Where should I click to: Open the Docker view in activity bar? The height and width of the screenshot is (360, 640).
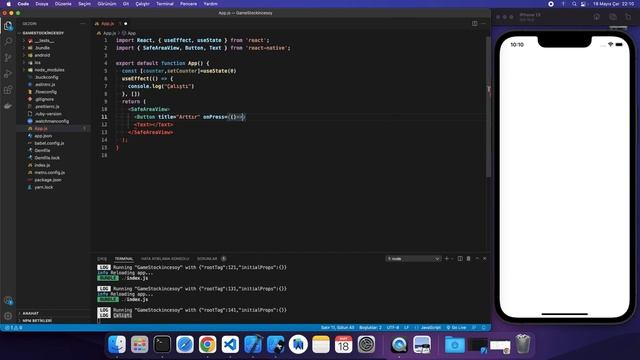[8, 106]
